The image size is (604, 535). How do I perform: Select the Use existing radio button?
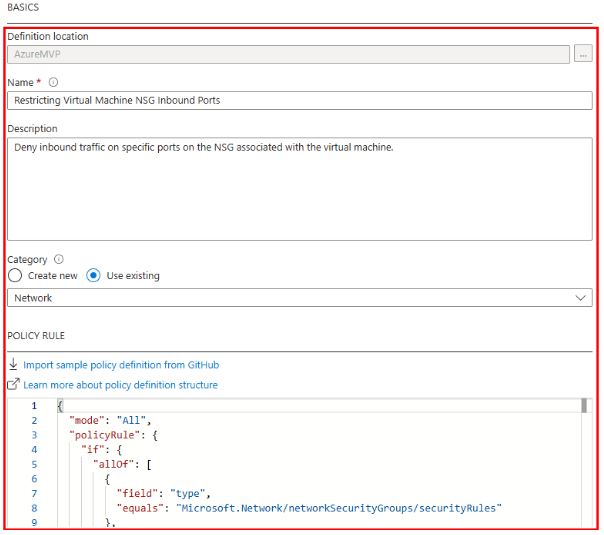93,276
